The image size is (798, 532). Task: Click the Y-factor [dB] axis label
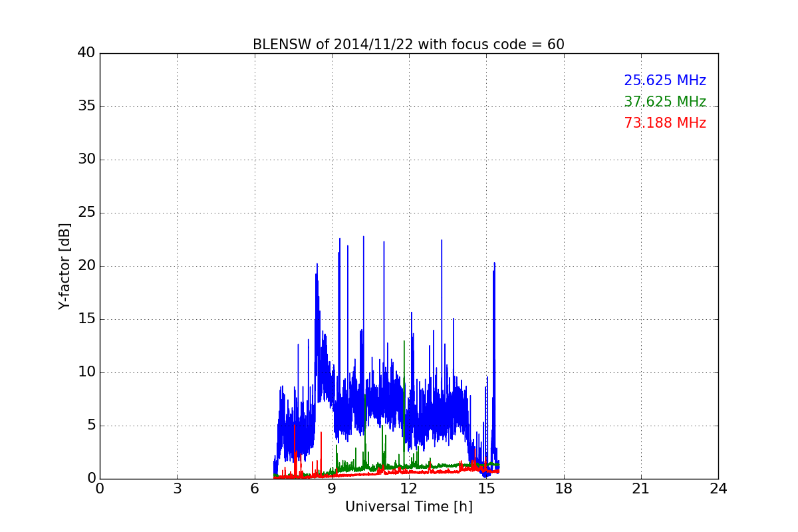[x=65, y=266]
